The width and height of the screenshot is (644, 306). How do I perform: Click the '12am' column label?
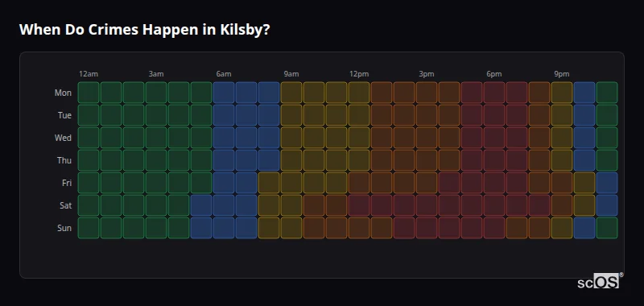click(x=89, y=74)
